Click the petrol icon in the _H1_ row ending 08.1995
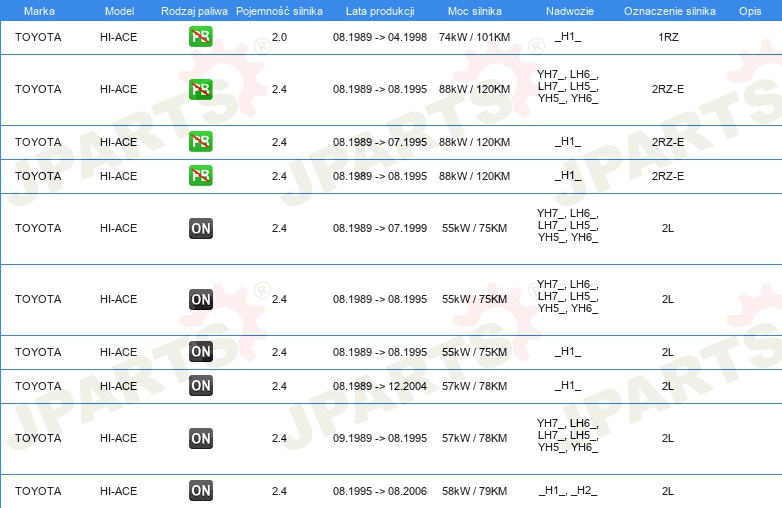 click(x=200, y=176)
